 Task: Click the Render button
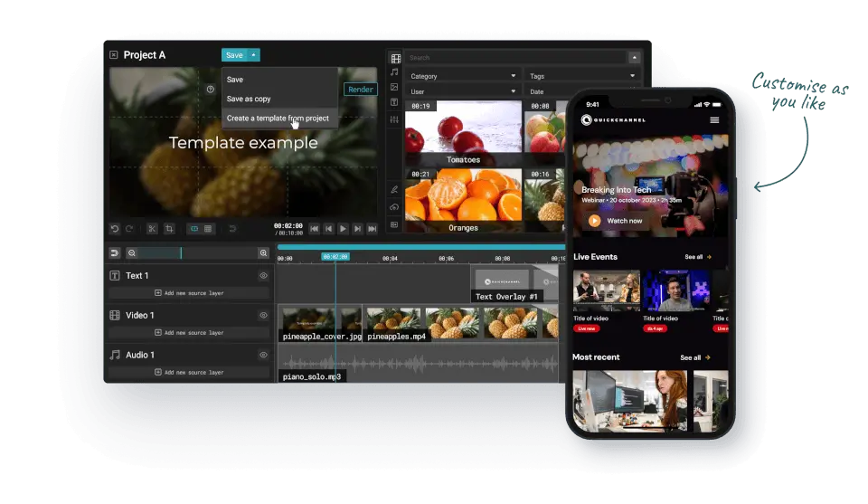361,90
